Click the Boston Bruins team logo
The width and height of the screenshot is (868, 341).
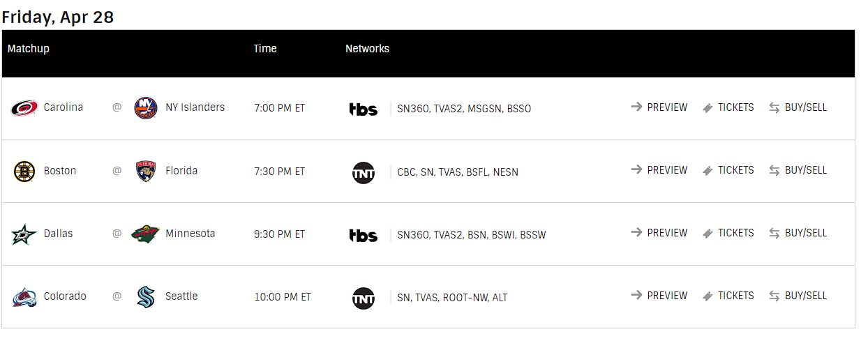24,171
